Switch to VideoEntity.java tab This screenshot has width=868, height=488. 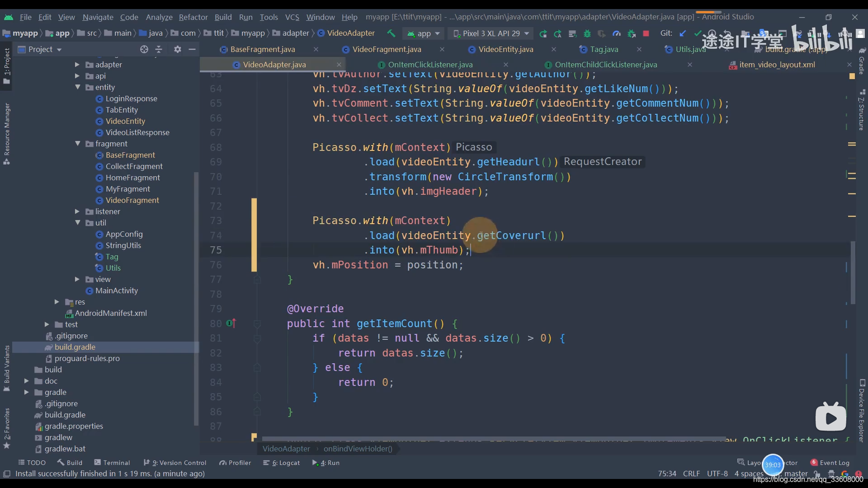505,49
